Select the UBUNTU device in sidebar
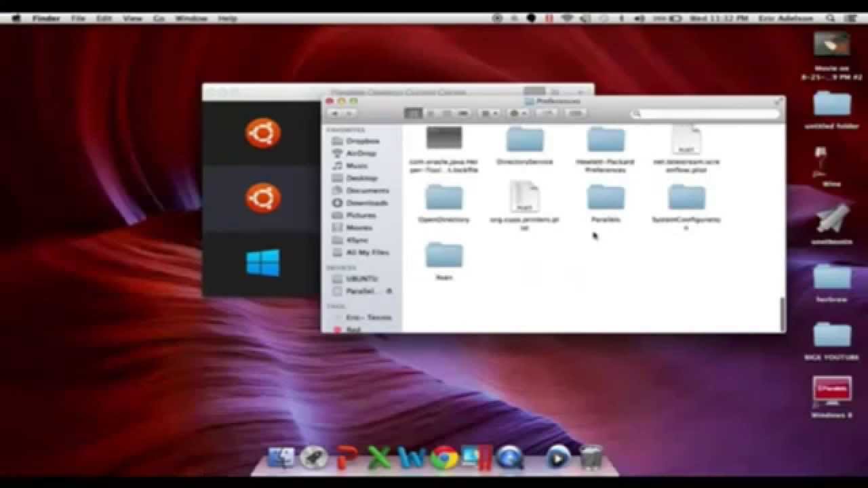Image resolution: width=868 pixels, height=488 pixels. (x=361, y=279)
